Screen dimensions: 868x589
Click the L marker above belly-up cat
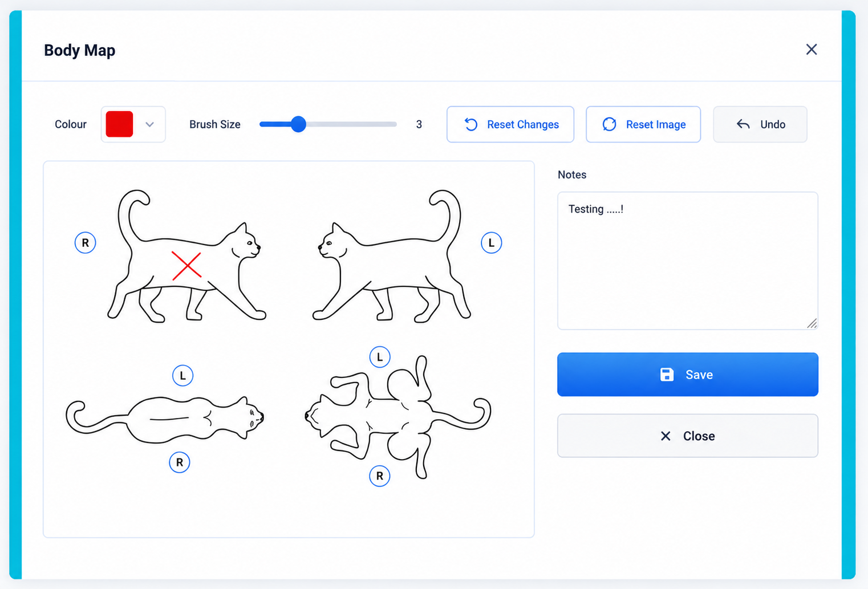point(380,357)
